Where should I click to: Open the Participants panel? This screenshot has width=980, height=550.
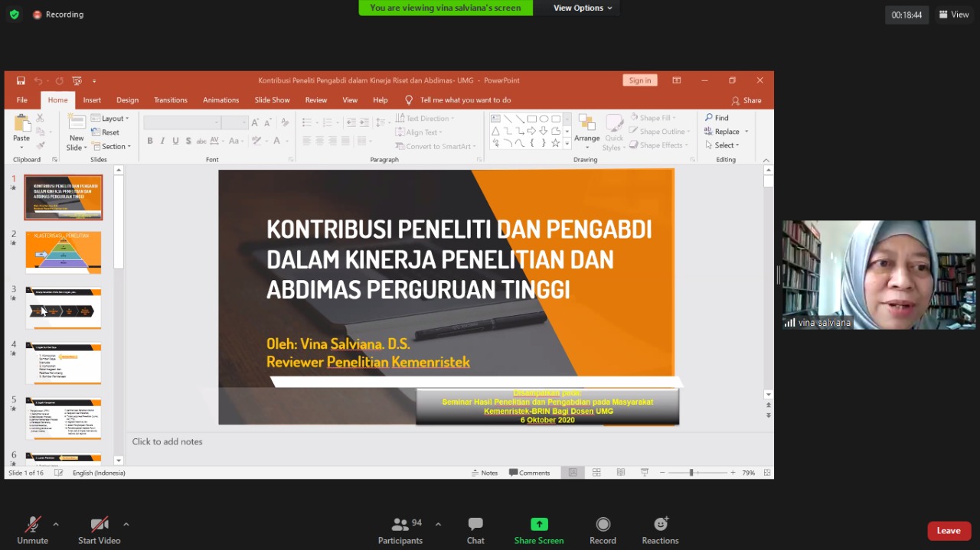tap(400, 529)
